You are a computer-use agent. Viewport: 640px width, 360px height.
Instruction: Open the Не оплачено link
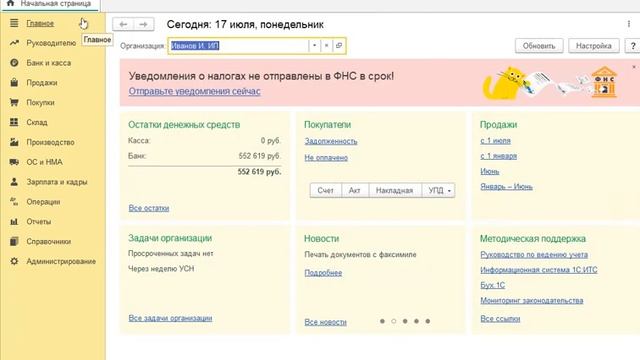326,158
